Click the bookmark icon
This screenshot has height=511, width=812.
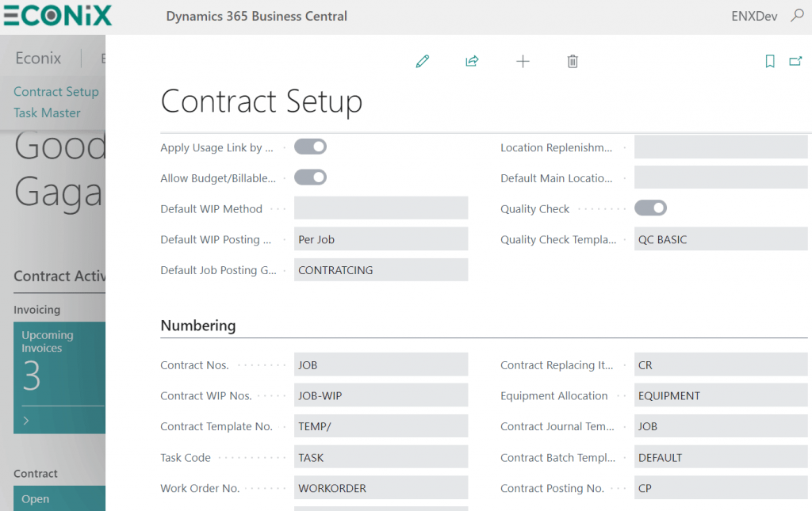click(769, 61)
